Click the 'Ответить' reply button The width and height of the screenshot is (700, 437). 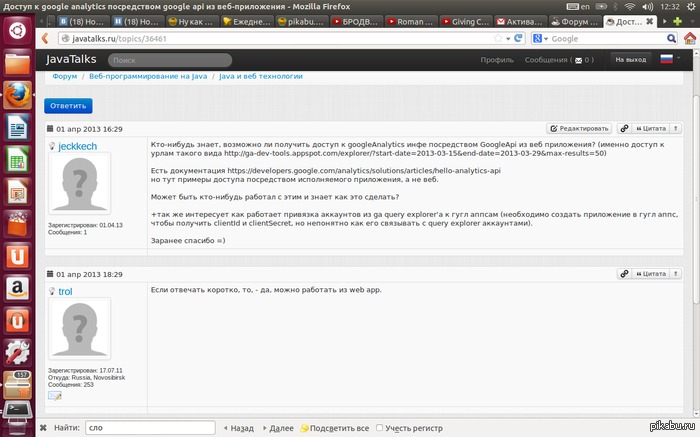[68, 106]
